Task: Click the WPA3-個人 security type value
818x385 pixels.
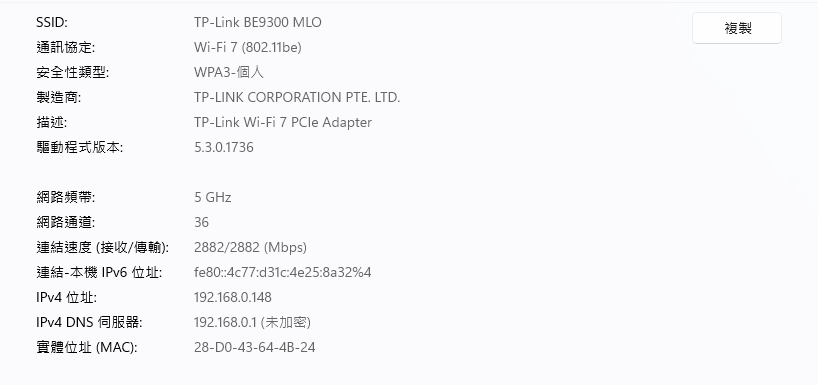Action: 229,73
